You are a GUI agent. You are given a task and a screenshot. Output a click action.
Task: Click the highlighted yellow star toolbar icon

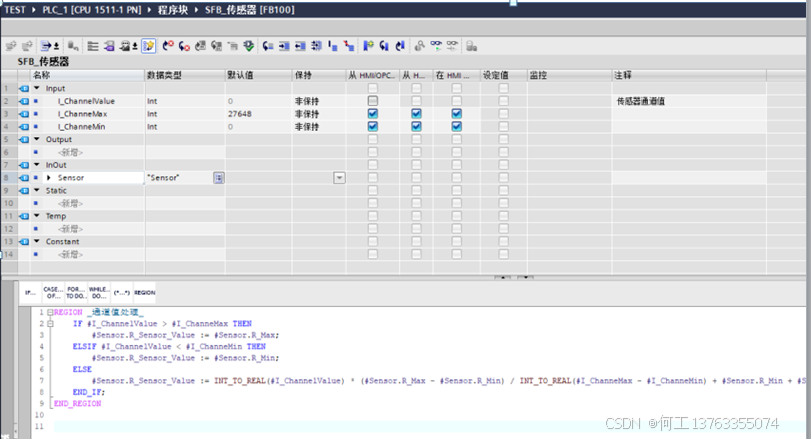pyautogui.click(x=148, y=46)
